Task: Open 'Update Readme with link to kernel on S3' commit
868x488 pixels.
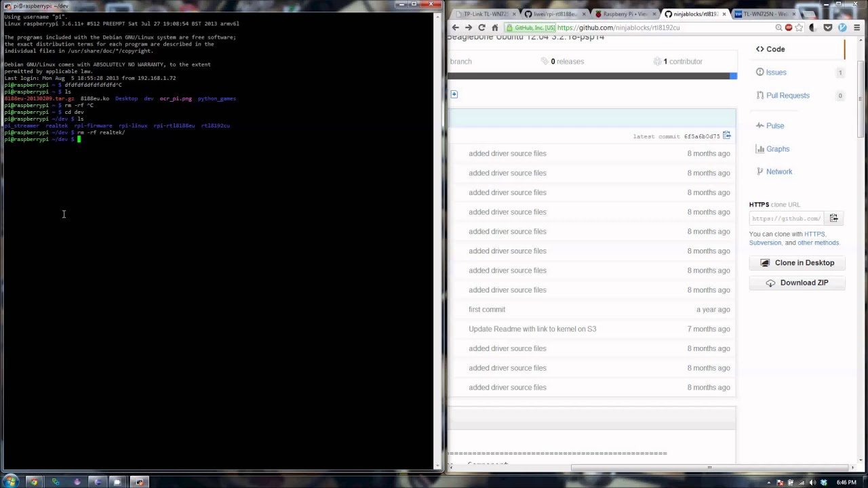Action: [x=532, y=329]
